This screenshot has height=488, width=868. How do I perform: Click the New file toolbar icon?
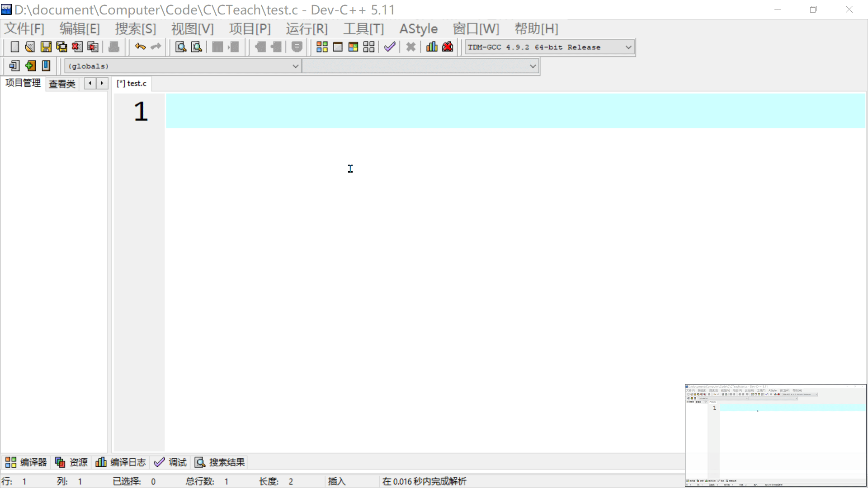(14, 47)
